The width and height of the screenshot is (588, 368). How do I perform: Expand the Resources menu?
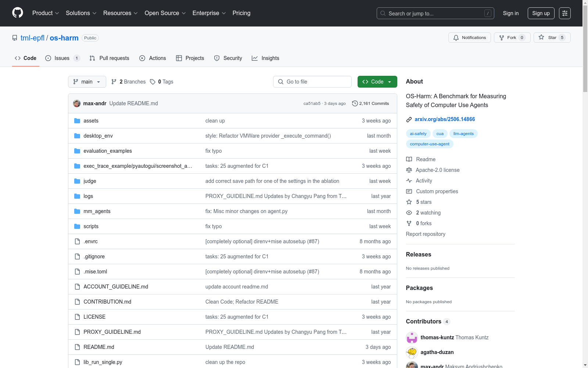(121, 13)
